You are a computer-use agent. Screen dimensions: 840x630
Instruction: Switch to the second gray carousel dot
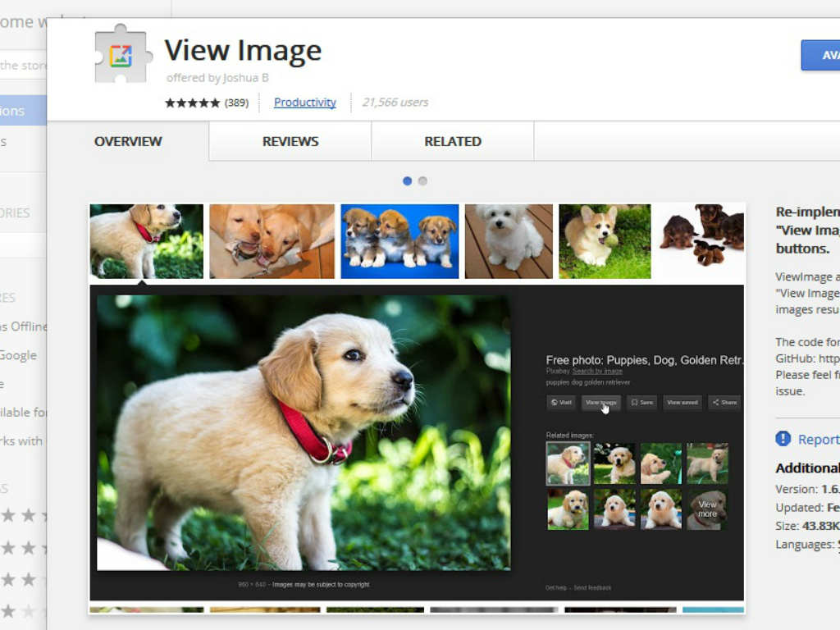pos(422,180)
